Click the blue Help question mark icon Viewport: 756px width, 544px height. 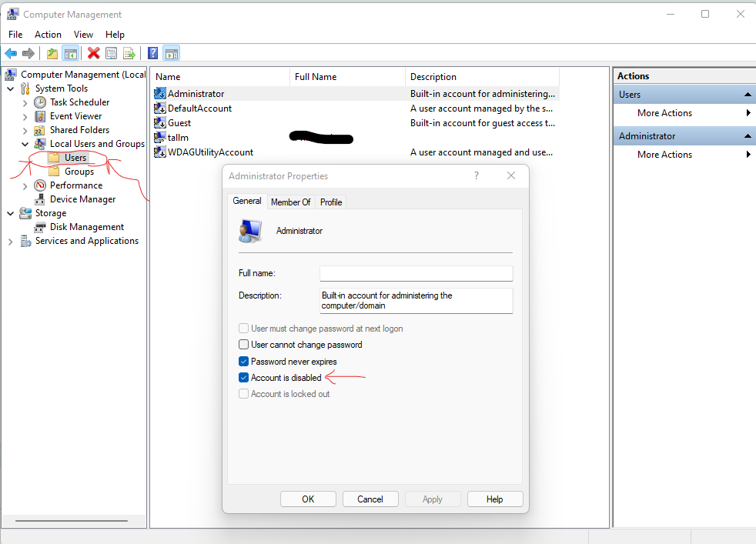point(152,53)
